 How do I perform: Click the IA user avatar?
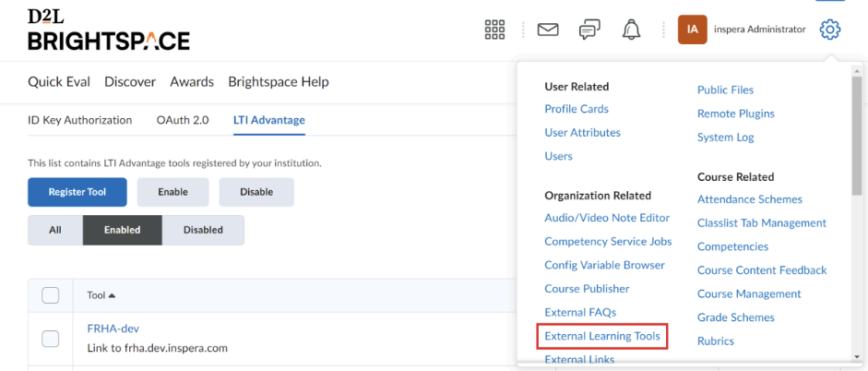click(692, 30)
